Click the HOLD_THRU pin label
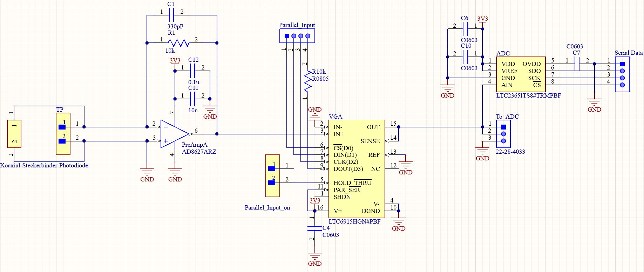The height and width of the screenshot is (272, 644). pos(352,183)
